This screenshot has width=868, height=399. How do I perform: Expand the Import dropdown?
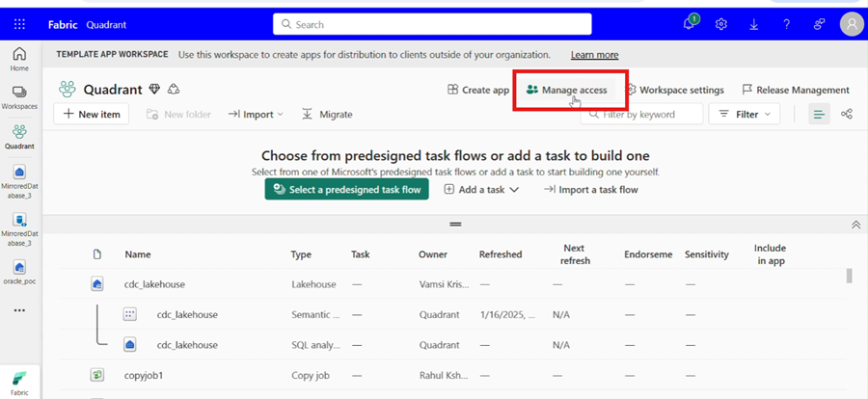(256, 115)
